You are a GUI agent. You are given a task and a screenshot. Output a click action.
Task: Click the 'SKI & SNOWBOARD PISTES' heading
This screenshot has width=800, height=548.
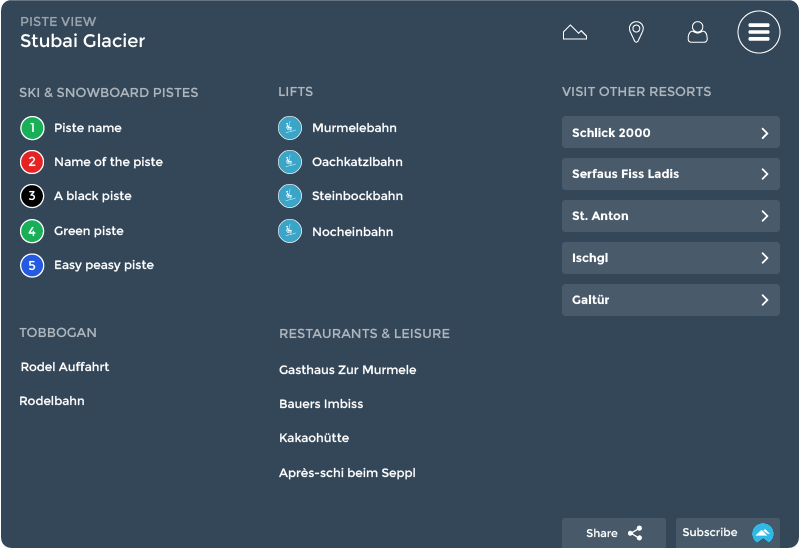[109, 92]
